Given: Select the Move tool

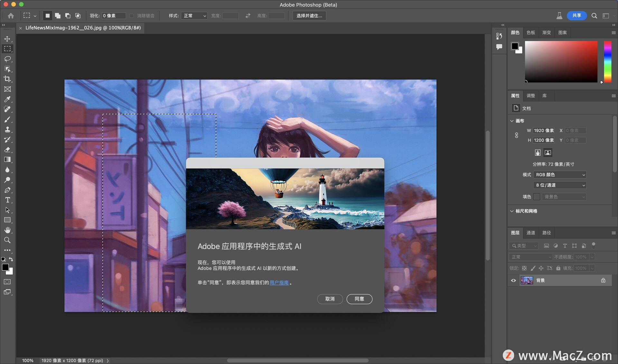Looking at the screenshot, I should [x=8, y=39].
